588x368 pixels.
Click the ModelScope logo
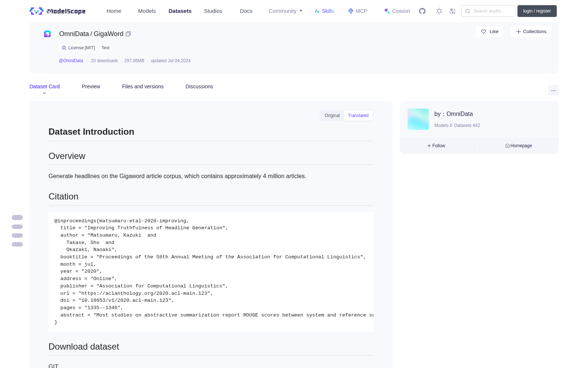pos(58,11)
